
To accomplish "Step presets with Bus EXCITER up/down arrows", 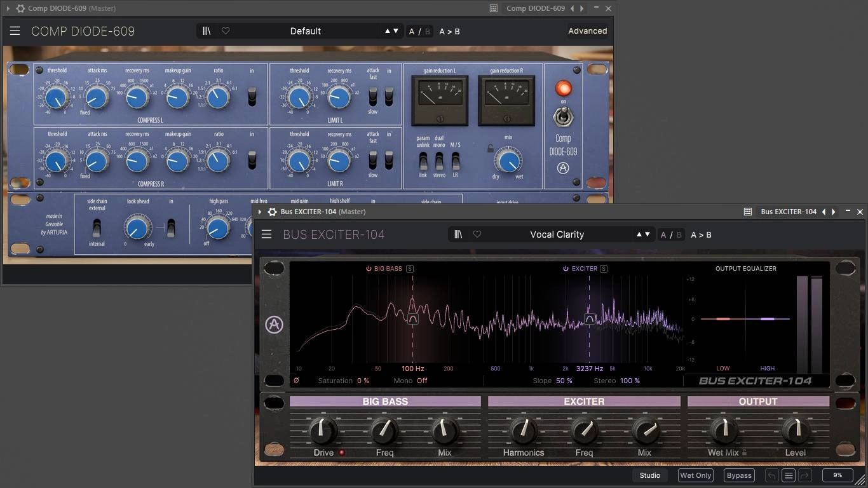I will pos(643,234).
